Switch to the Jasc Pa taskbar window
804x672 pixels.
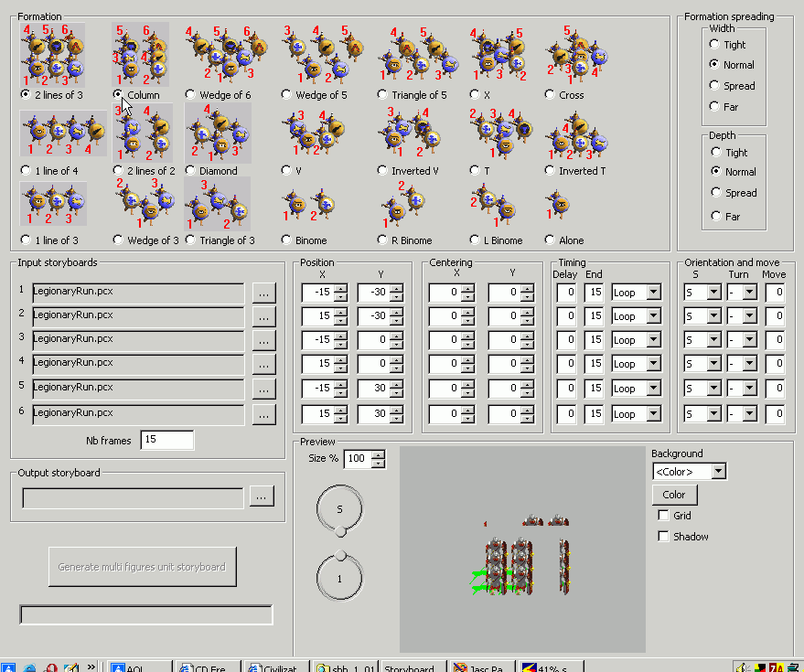[483, 667]
